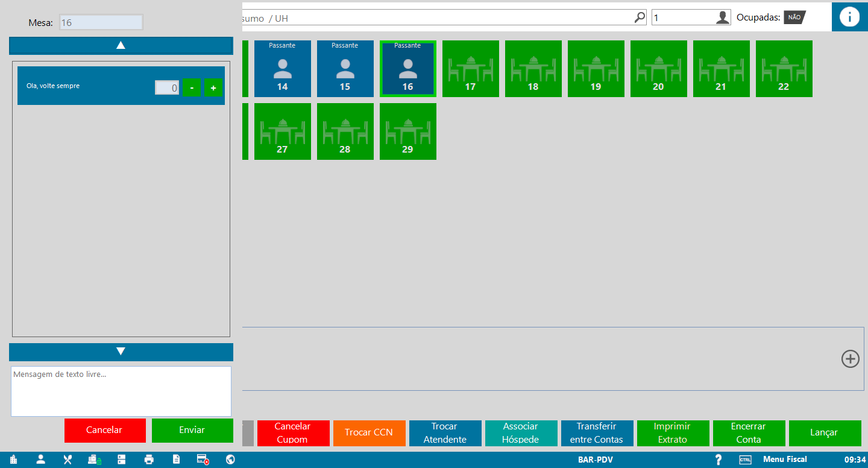Click Trocar CCN button

coord(369,433)
